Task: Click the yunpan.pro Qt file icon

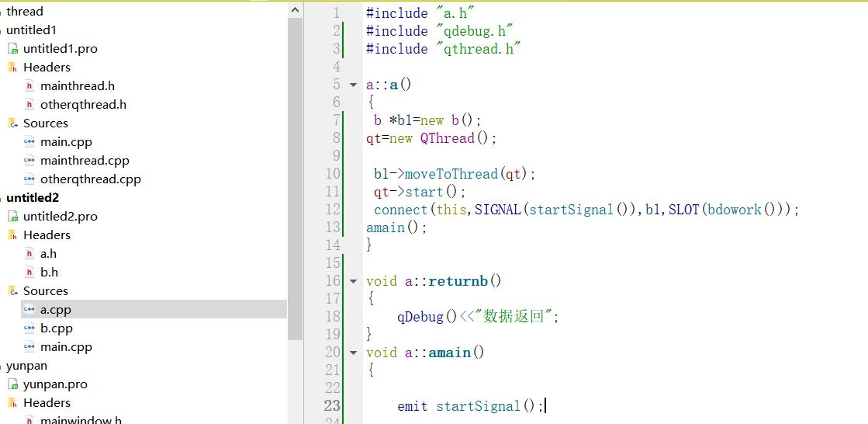Action: tap(12, 384)
